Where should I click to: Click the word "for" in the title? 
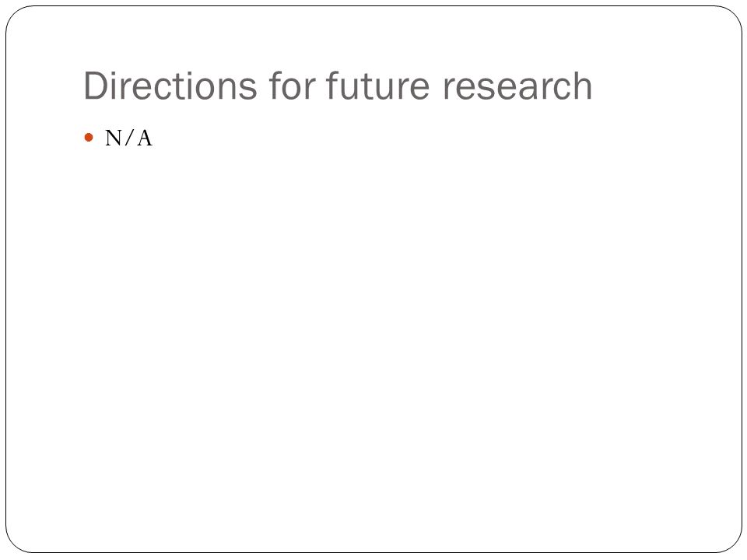[292, 86]
